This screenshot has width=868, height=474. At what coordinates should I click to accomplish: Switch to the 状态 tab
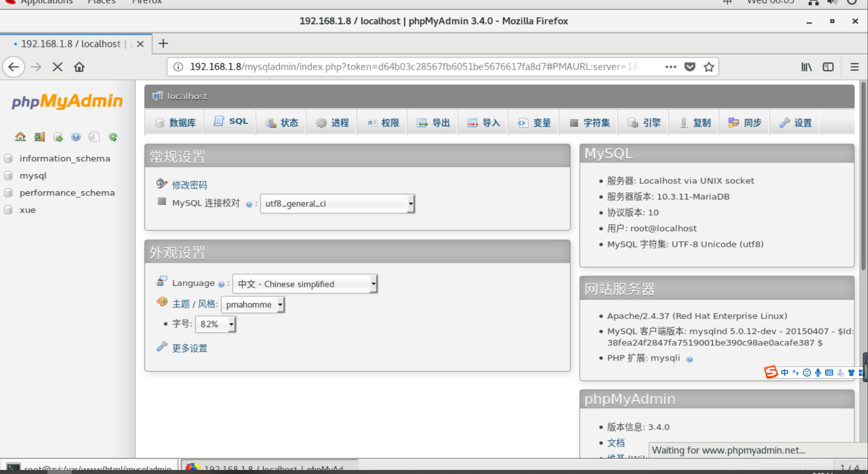(x=281, y=123)
